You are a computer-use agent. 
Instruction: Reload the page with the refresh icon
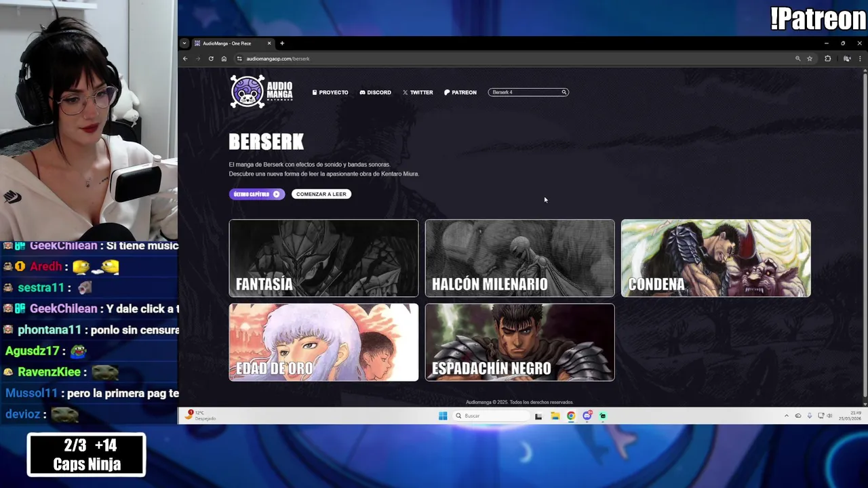tap(211, 59)
